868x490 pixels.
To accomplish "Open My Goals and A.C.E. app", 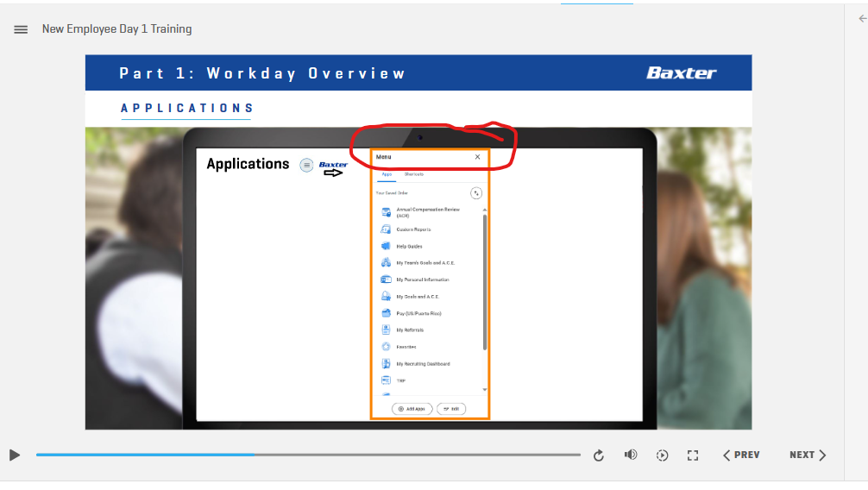I will [410, 296].
